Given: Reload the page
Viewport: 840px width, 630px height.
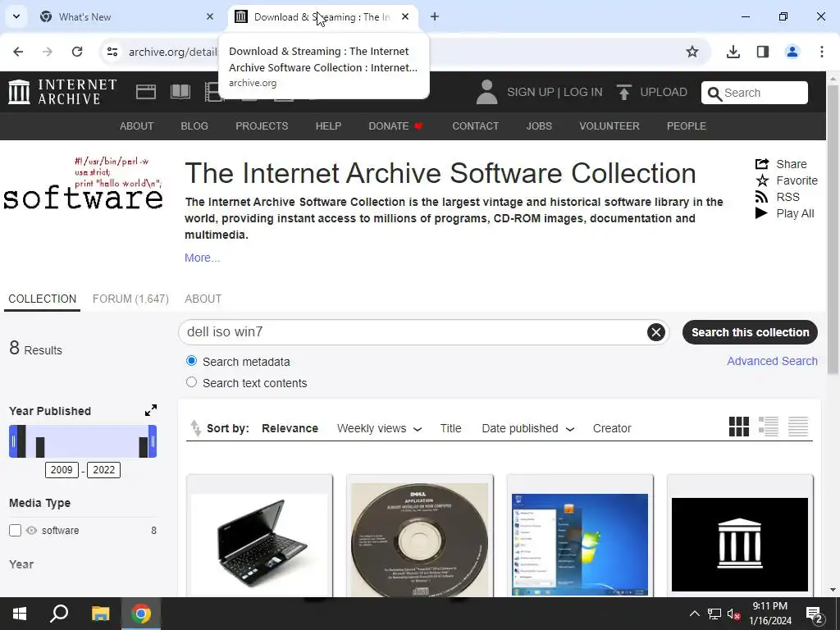Looking at the screenshot, I should 77,52.
